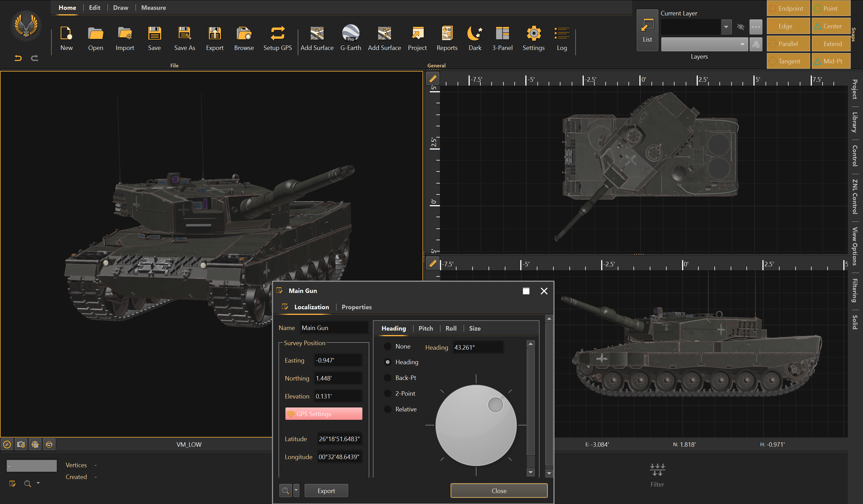The height and width of the screenshot is (504, 863).
Task: Expand the search options arrow in dialog
Action: pos(296,490)
